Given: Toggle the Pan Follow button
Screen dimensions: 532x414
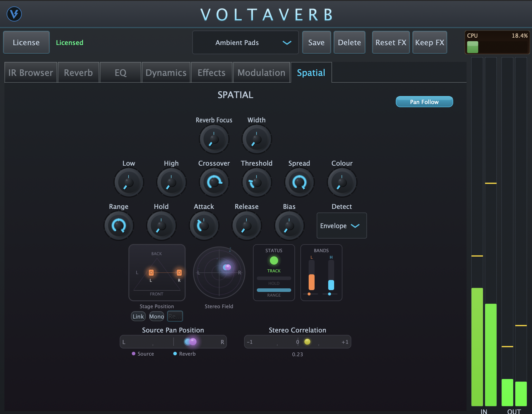Looking at the screenshot, I should tap(424, 102).
